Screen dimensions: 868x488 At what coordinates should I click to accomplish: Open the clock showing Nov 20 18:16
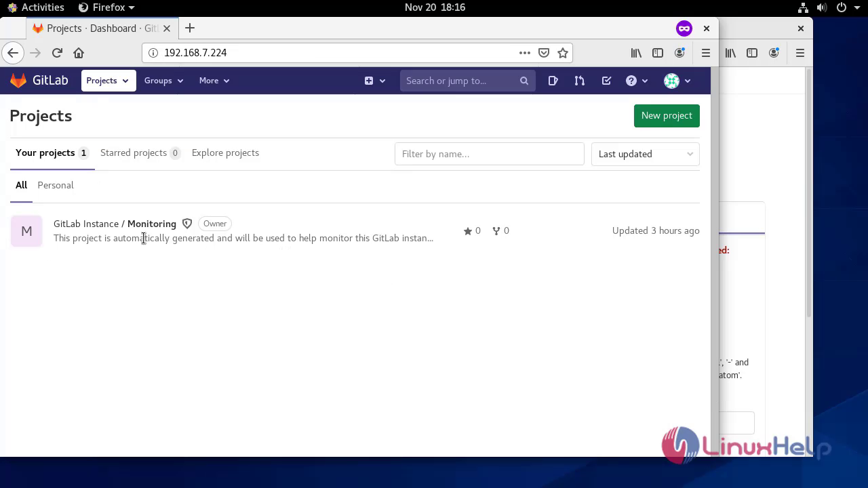coord(435,7)
